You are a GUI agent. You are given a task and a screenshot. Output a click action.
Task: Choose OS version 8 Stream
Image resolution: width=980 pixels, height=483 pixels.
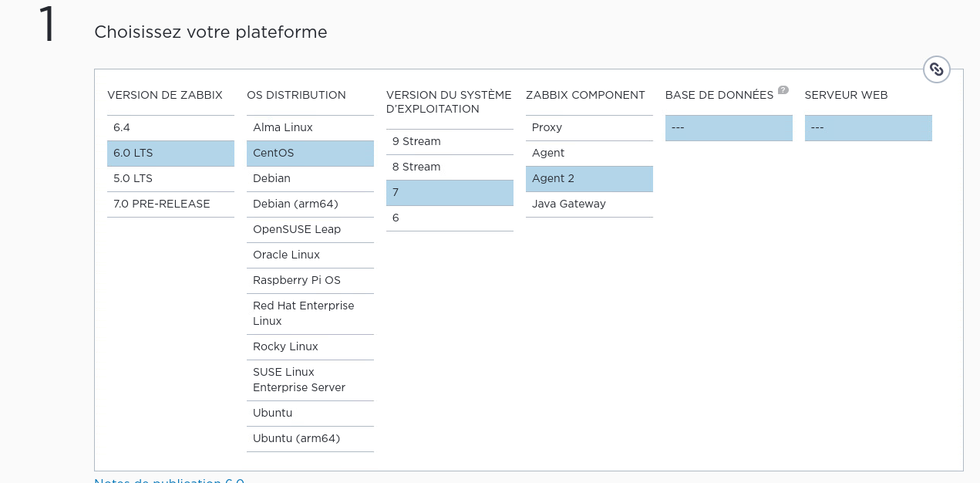coord(450,167)
